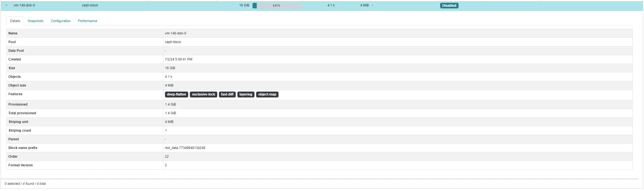
Task: Show the Performance tab
Action: click(88, 21)
